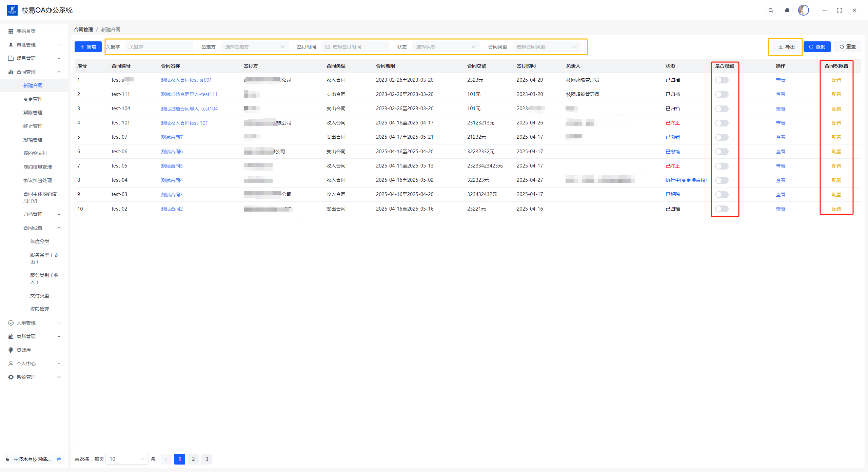Toggle 是否隐藏 switch for contract test-111
The width and height of the screenshot is (868, 472).
pyautogui.click(x=722, y=94)
